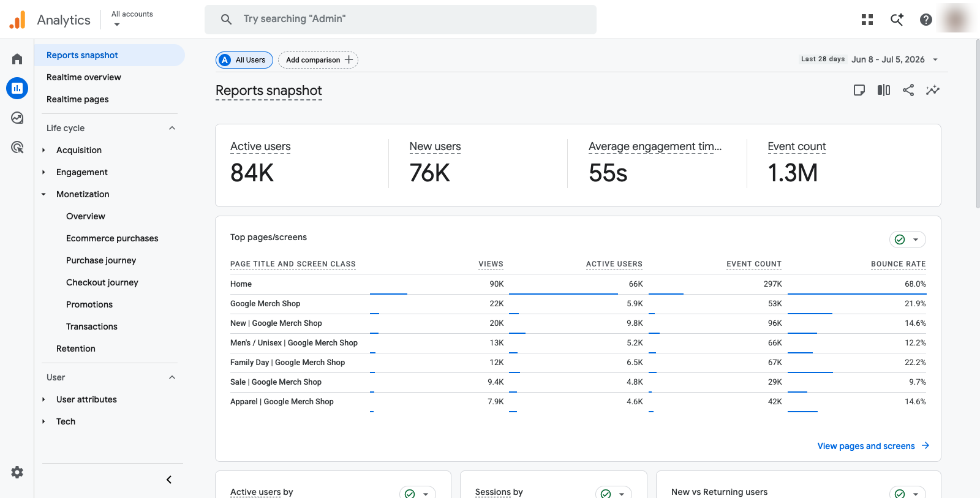Expand the Acquisition menu group
This screenshot has width=980, height=498.
(x=43, y=150)
